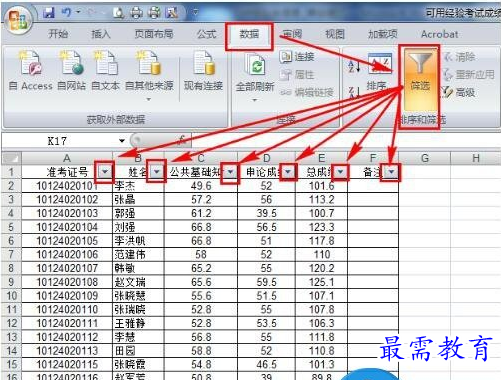Sort ascending with the A-Z icon

click(354, 66)
